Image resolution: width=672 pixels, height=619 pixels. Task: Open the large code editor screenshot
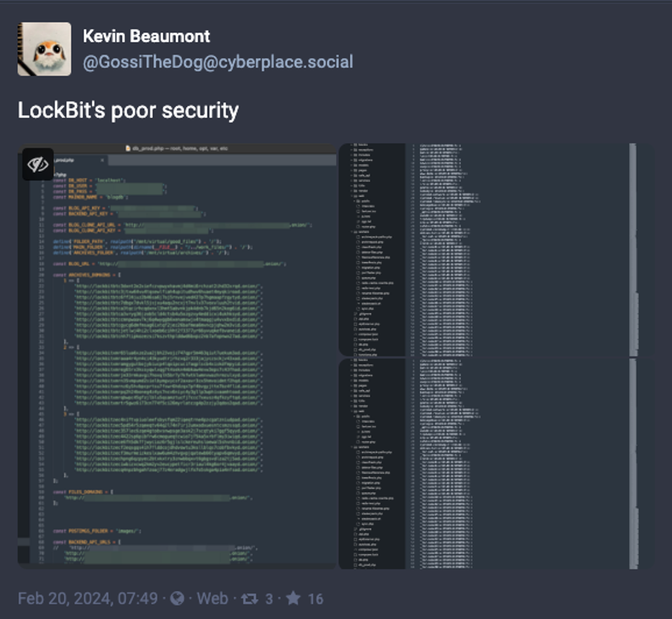[x=177, y=356]
